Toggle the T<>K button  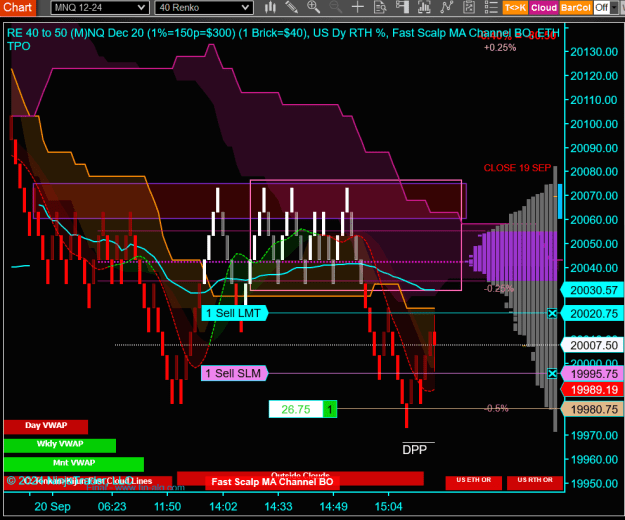click(515, 8)
